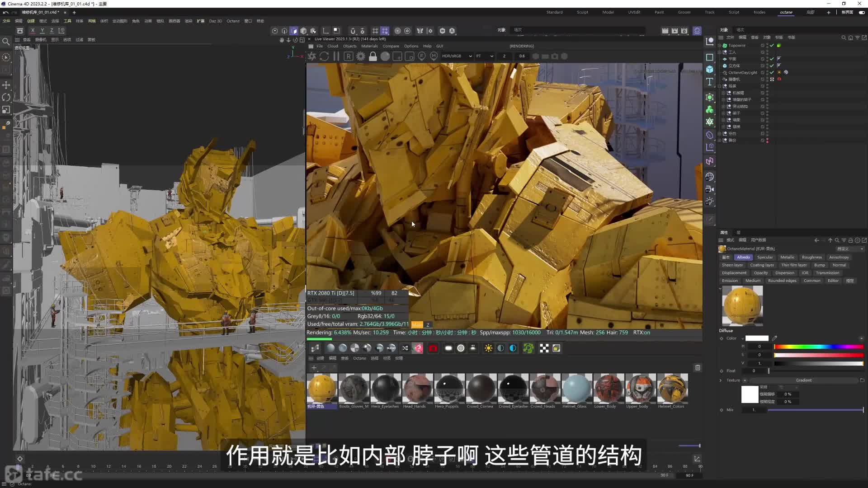Select the Move tool in left toolbar

pyautogui.click(x=6, y=85)
